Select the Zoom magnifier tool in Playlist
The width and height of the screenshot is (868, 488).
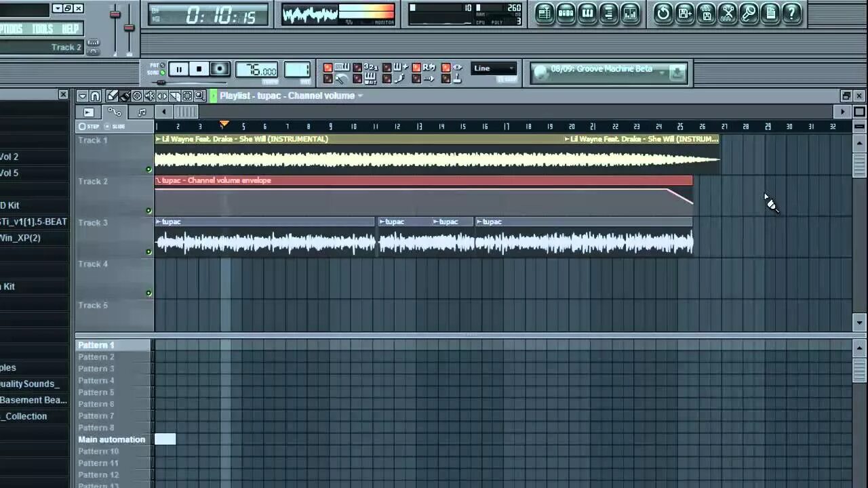tap(201, 96)
